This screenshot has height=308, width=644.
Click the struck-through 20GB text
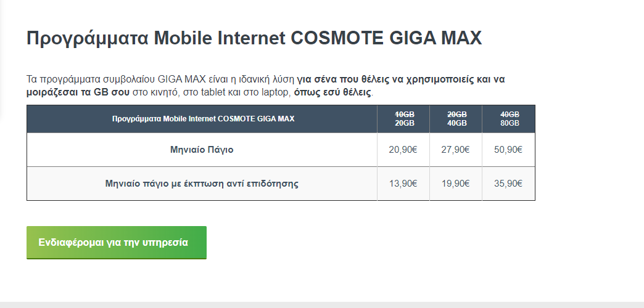pyautogui.click(x=457, y=115)
